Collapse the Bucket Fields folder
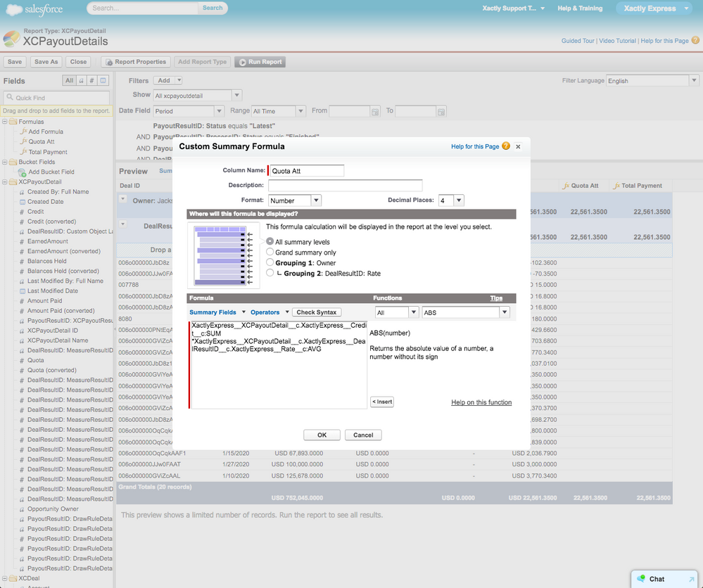Image resolution: width=703 pixels, height=588 pixels. point(4,162)
